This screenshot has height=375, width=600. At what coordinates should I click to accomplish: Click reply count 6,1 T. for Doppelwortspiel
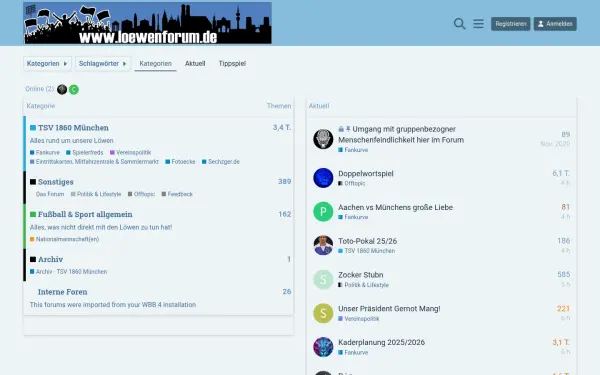pos(561,173)
